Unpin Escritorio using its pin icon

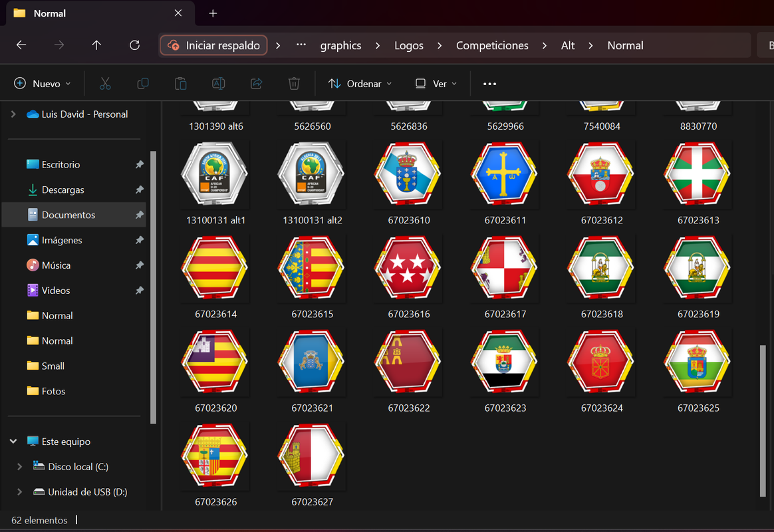140,164
